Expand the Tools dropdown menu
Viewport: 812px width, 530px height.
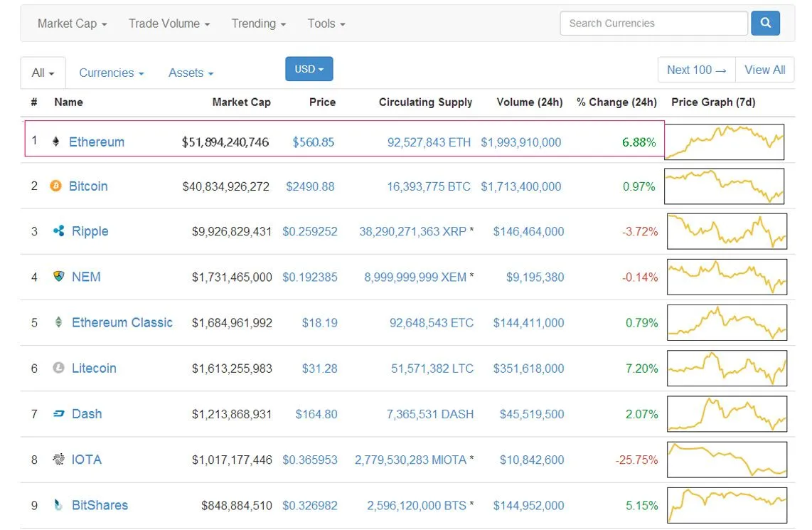326,23
